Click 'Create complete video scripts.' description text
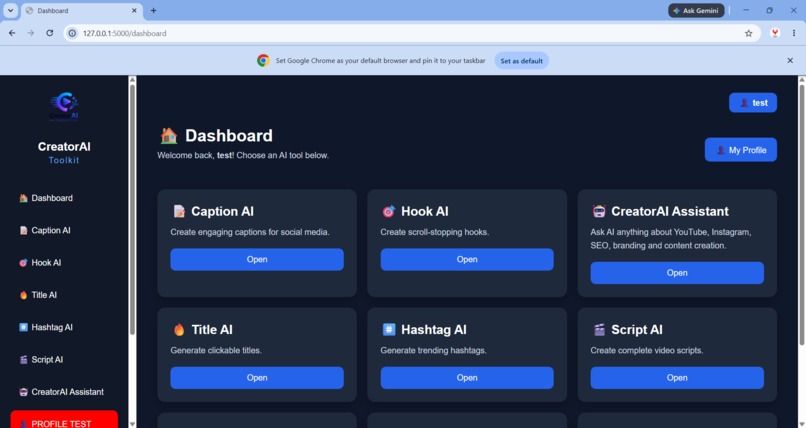This screenshot has width=806, height=428. [x=647, y=350]
